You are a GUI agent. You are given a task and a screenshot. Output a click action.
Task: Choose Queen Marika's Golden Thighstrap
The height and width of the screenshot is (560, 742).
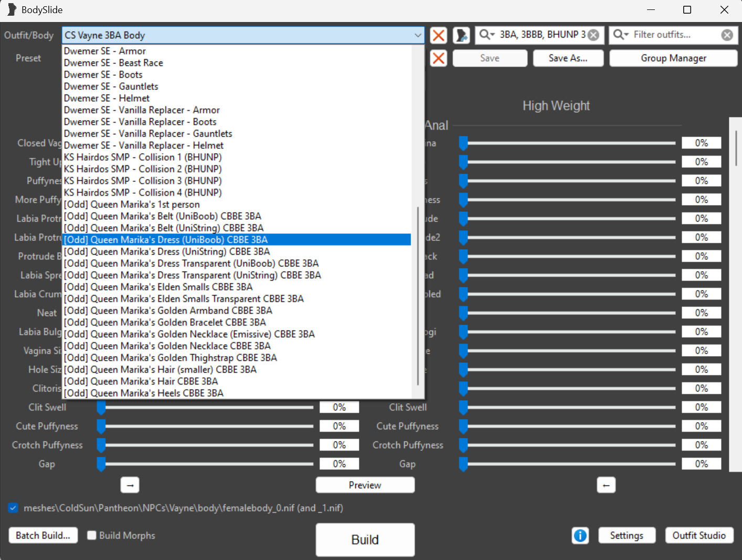(x=236, y=358)
